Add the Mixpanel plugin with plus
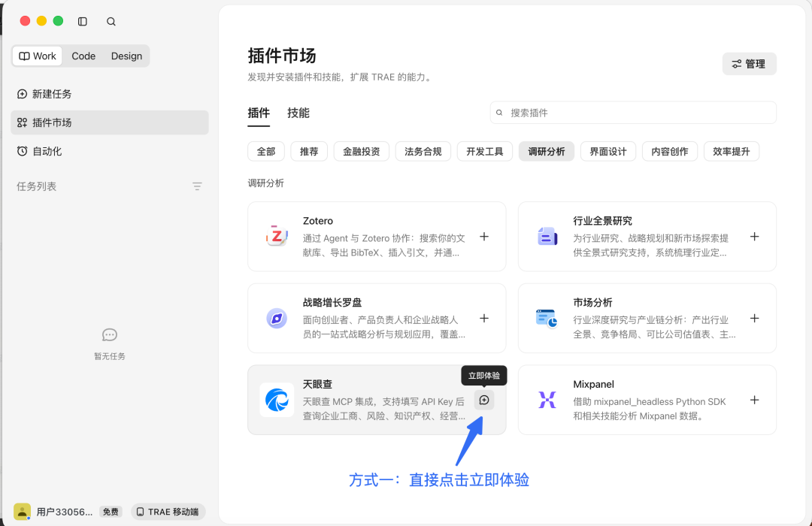 click(x=755, y=401)
